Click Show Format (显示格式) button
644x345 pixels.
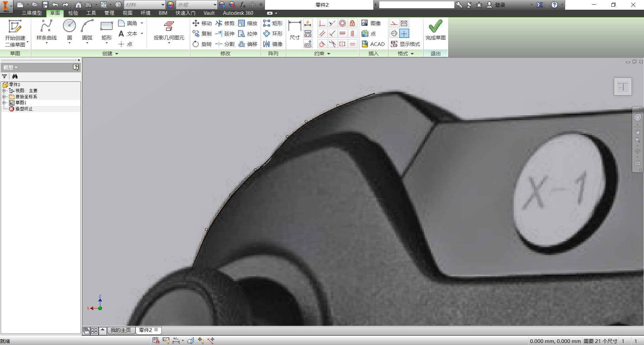coord(405,44)
